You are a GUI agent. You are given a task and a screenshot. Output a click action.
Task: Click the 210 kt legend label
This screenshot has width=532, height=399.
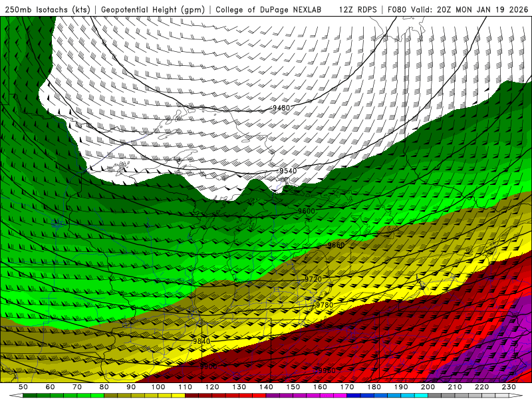click(x=455, y=387)
